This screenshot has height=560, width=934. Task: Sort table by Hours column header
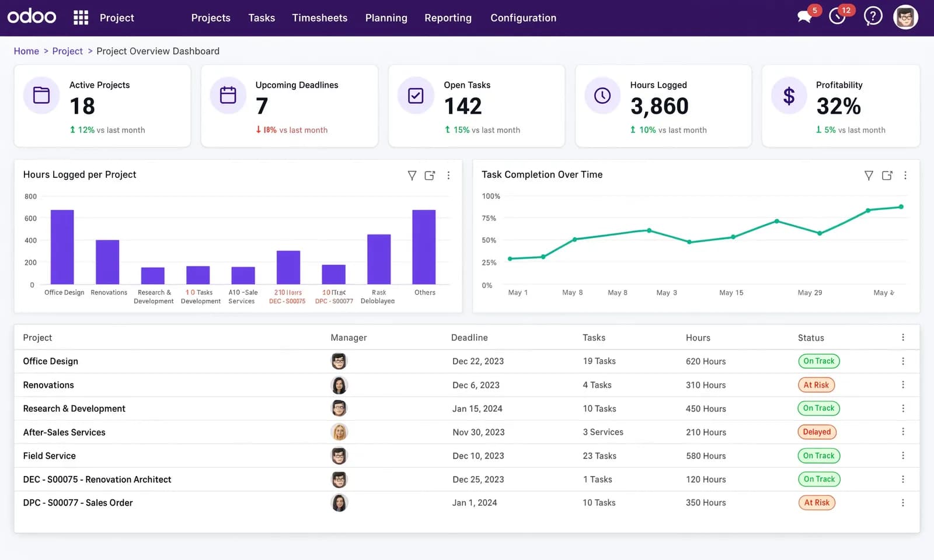click(698, 338)
